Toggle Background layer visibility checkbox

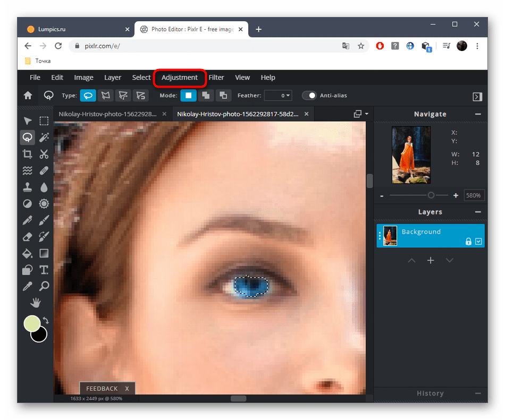coord(478,242)
